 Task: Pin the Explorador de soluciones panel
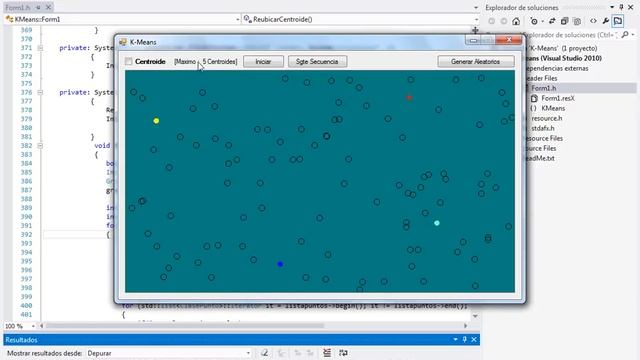pos(621,7)
